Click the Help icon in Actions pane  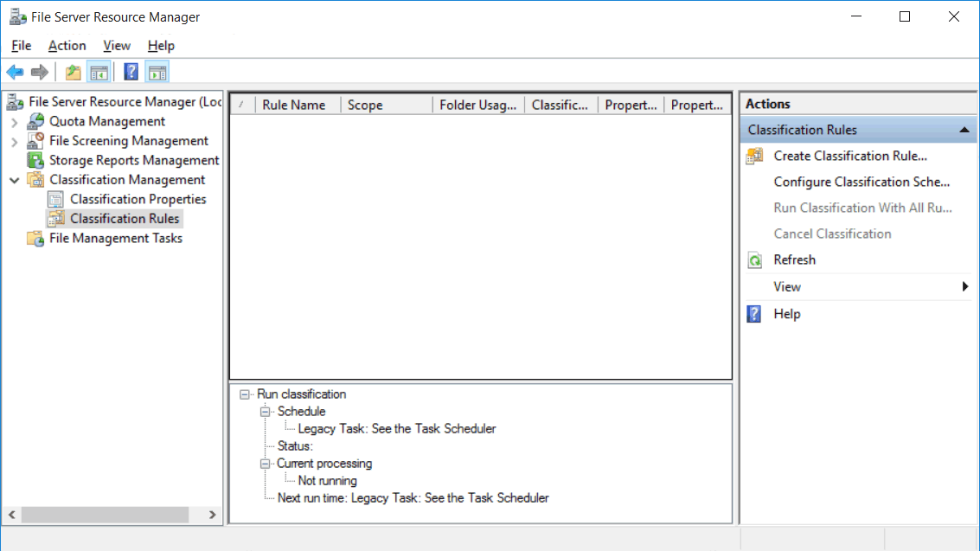[754, 314]
